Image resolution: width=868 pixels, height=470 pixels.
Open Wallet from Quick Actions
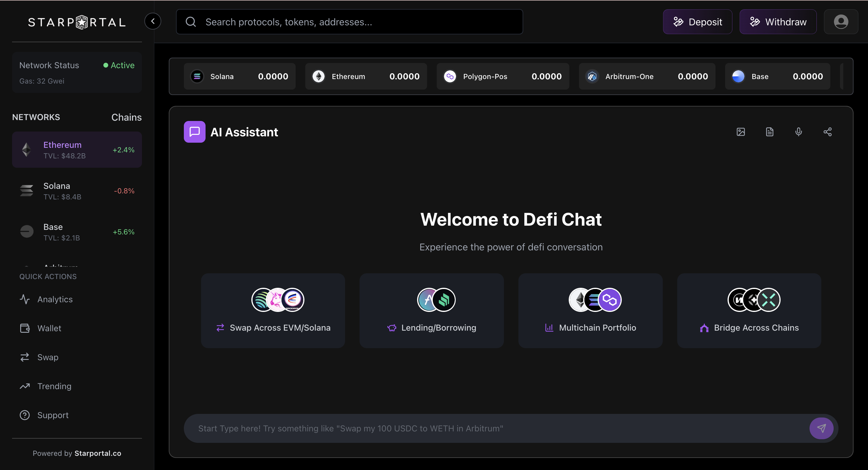click(x=77, y=329)
